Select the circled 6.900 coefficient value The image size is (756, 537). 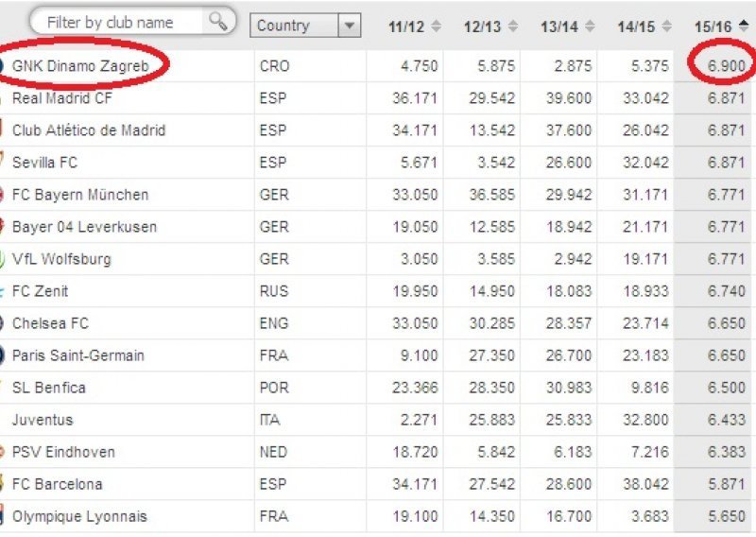click(x=726, y=65)
